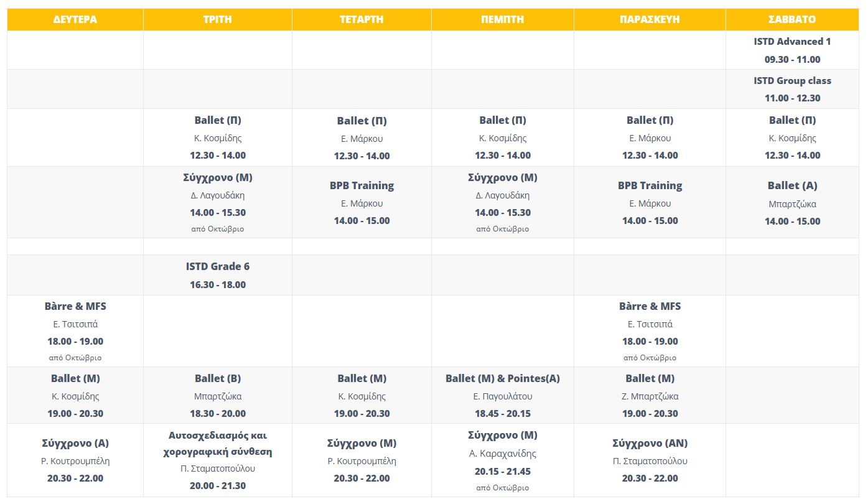
Task: Click the ΠΑΡΑΣΚΕΥΗ column header
Action: point(650,19)
